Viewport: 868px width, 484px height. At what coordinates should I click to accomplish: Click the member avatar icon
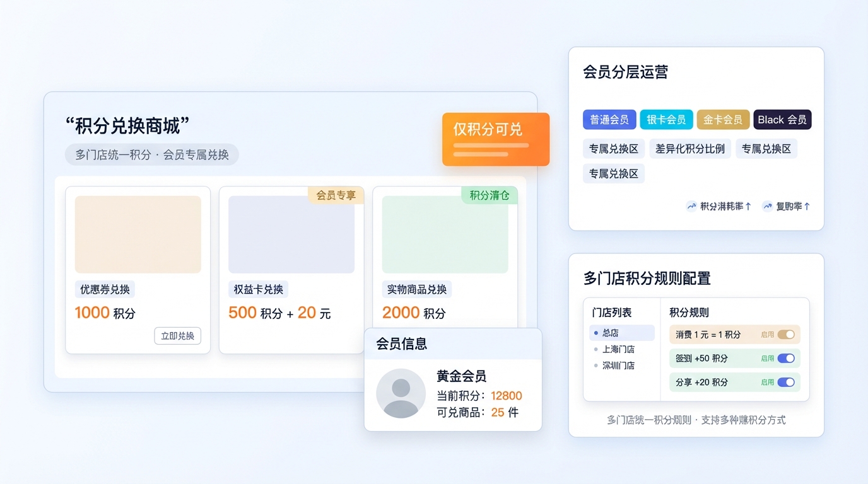(401, 393)
